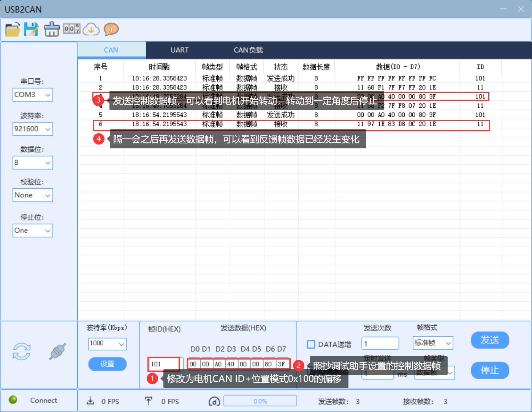Click the counter digits toolbar icon

coord(72,29)
